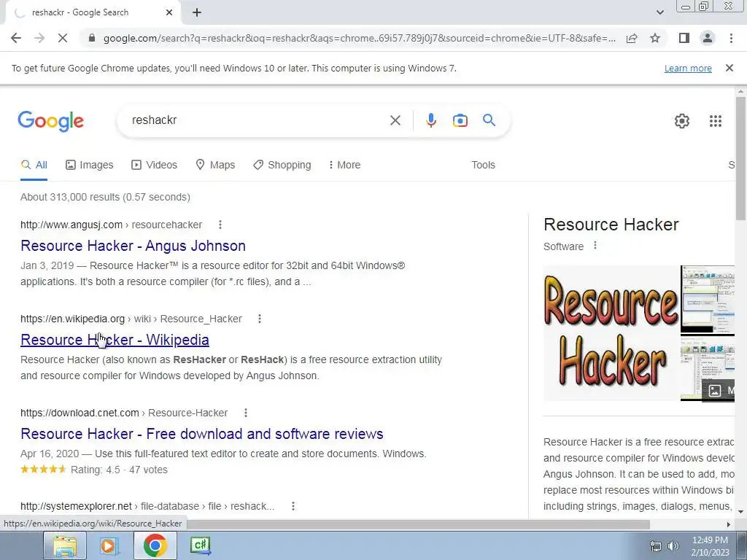The height and width of the screenshot is (560, 747).
Task: Open Learn more about Chrome updates
Action: [x=688, y=68]
